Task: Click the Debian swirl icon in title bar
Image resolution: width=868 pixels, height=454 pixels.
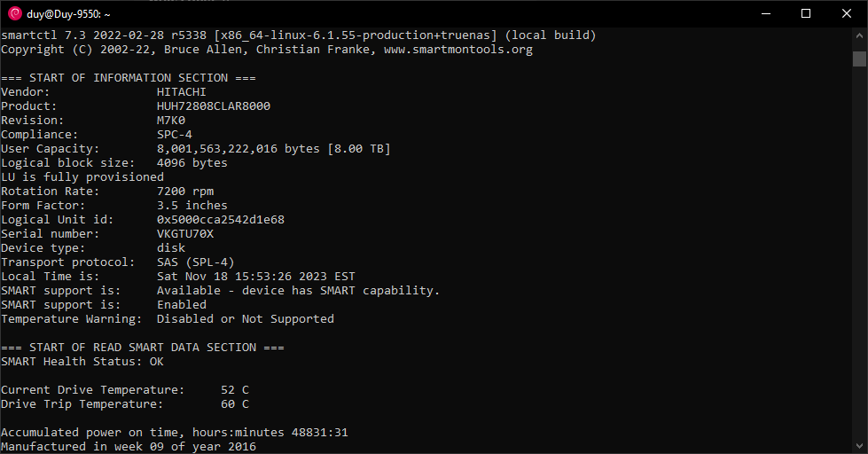Action: tap(15, 14)
